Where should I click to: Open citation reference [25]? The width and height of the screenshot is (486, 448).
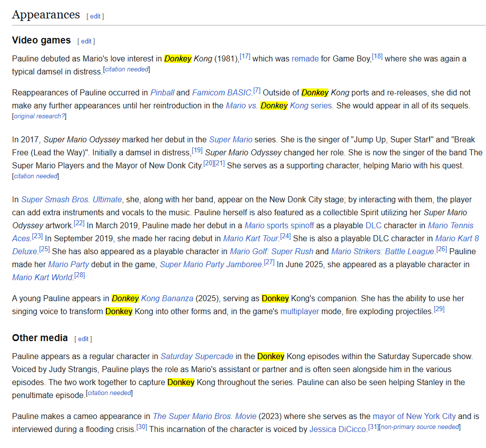[44, 249]
